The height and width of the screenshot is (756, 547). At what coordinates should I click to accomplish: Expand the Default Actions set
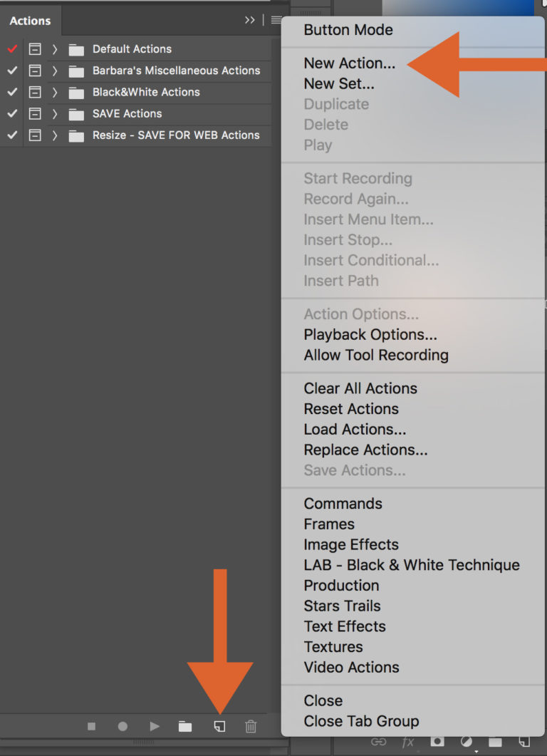[x=55, y=48]
